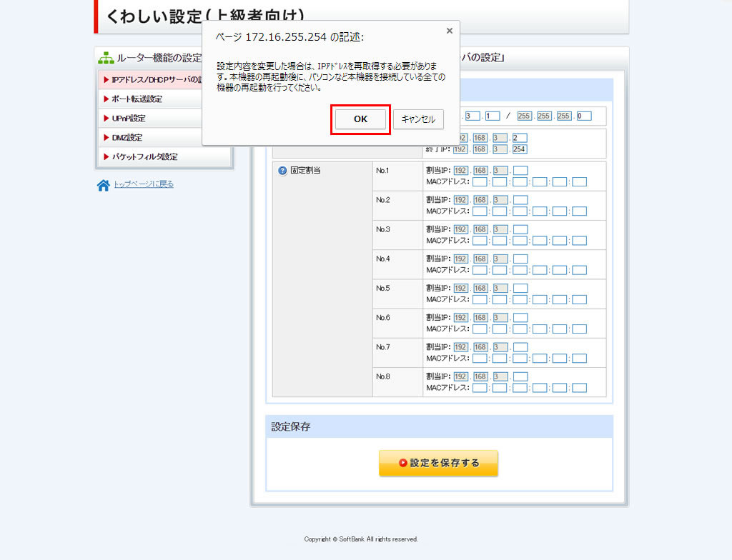Click the red arrow beside DMZ設定
This screenshot has width=732, height=560.
click(106, 138)
